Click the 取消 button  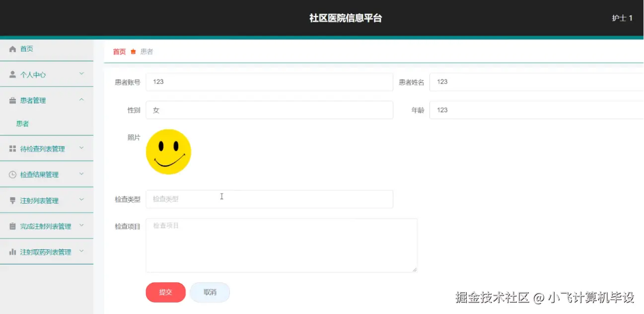210,292
